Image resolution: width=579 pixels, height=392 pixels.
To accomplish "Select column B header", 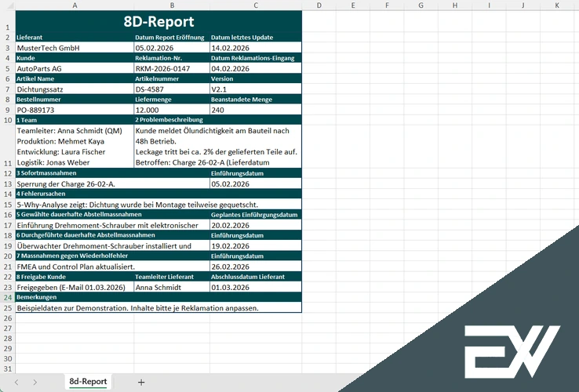I will pos(172,5).
